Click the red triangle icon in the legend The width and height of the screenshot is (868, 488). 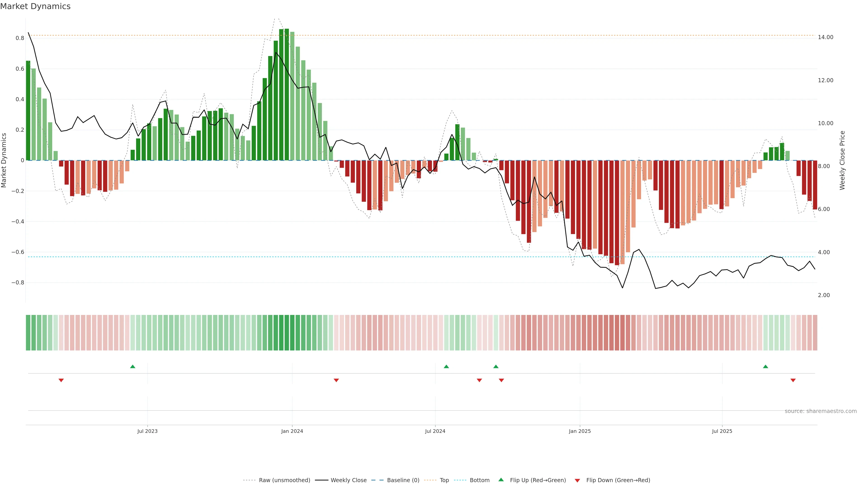[577, 480]
